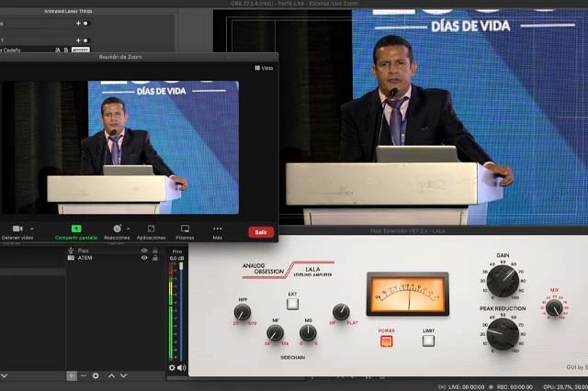Viewport: 588px width, 391px height.
Task: Click the Pizarras whiteboard icon
Action: click(x=185, y=228)
